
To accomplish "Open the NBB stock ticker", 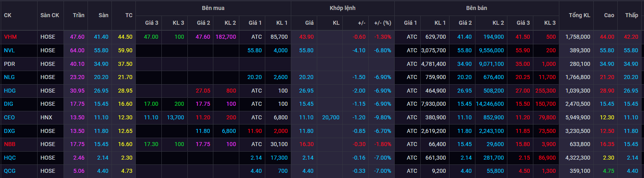I will 10,144.
